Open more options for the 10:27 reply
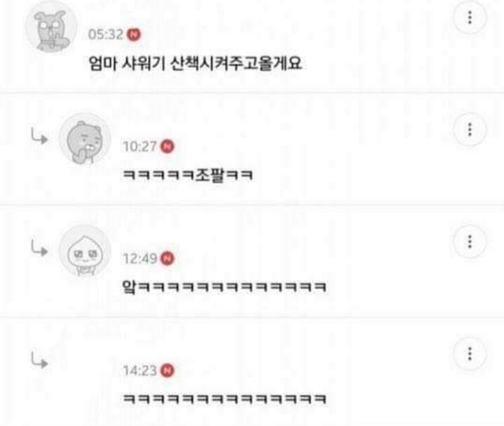This screenshot has width=504, height=426. coord(469,130)
